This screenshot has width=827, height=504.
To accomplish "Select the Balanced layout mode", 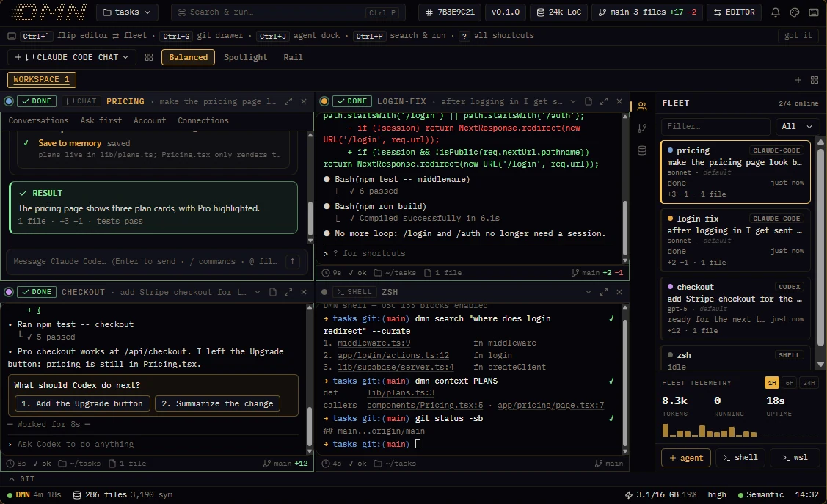I will coord(189,57).
